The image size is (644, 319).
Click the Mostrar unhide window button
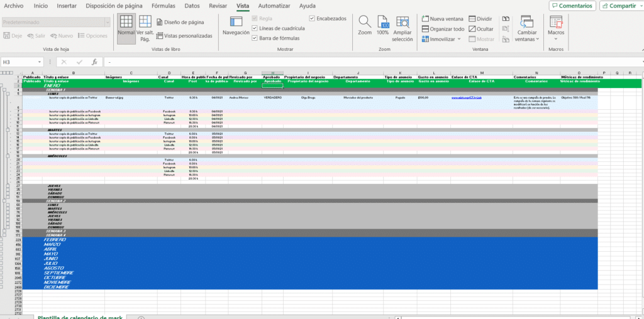click(x=482, y=40)
